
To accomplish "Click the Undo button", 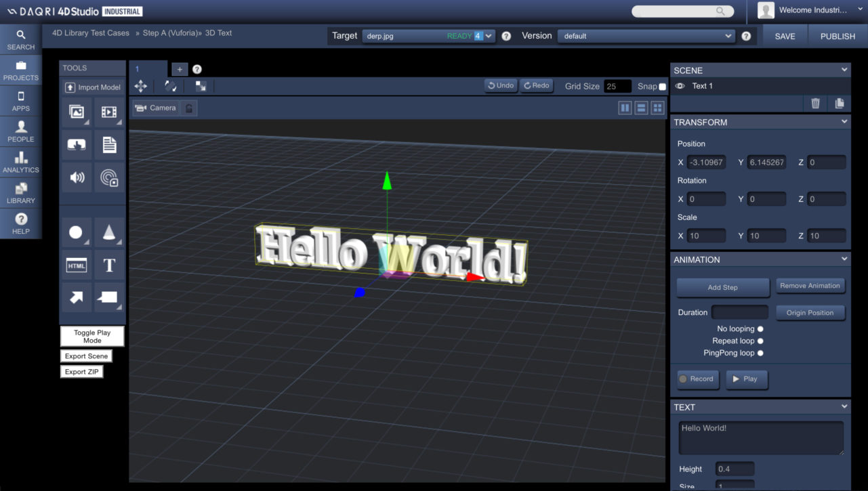I will coord(501,86).
